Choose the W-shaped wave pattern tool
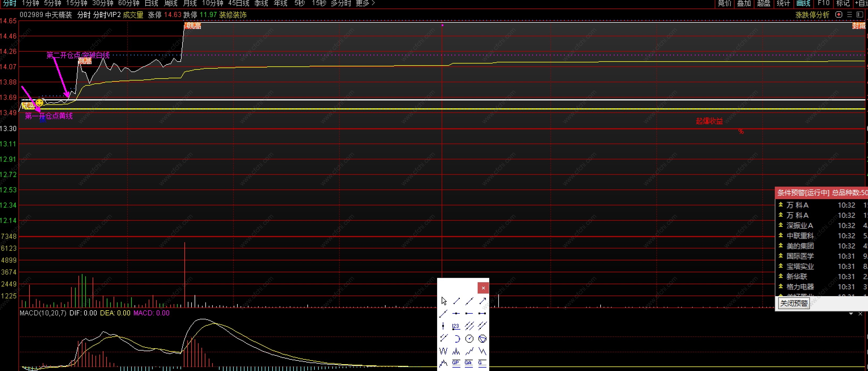Viewport: 868px width, 371px height. [x=443, y=351]
